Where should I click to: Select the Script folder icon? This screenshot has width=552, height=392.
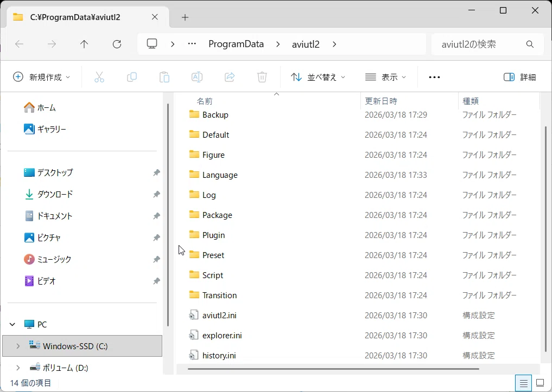tap(194, 274)
